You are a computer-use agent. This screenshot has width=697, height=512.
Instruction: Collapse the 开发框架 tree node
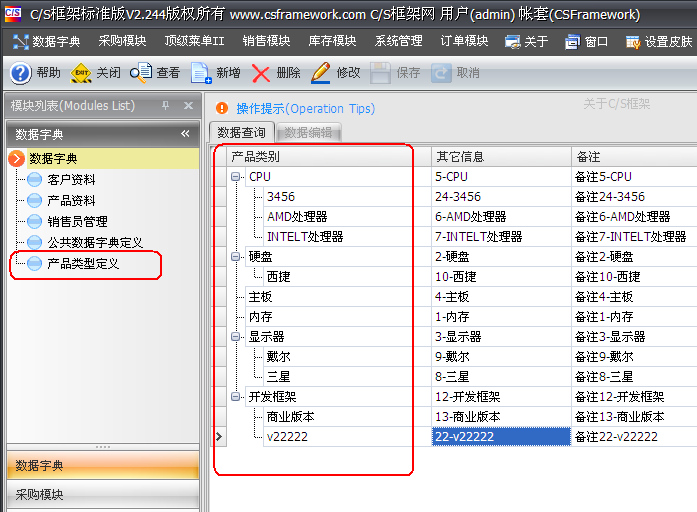coord(237,397)
